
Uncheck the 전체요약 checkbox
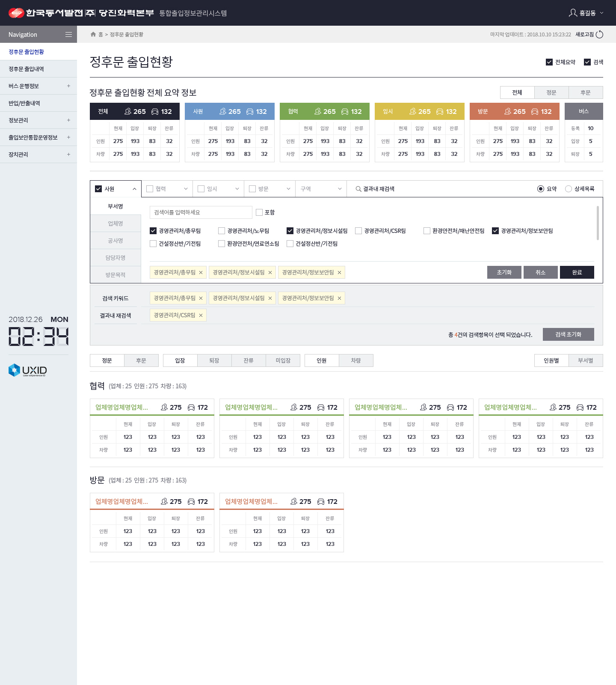click(x=549, y=62)
